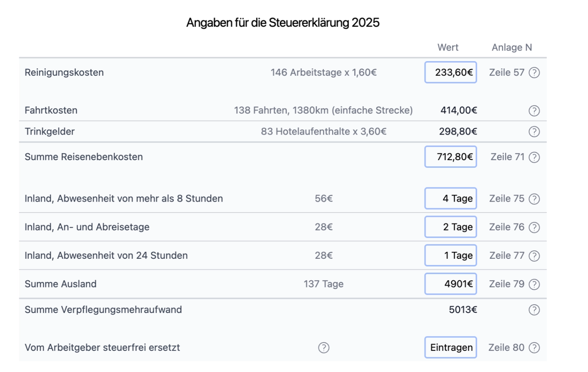The width and height of the screenshot is (588, 372).
Task: Click the question mark for Zeile 76
Action: coord(535,227)
